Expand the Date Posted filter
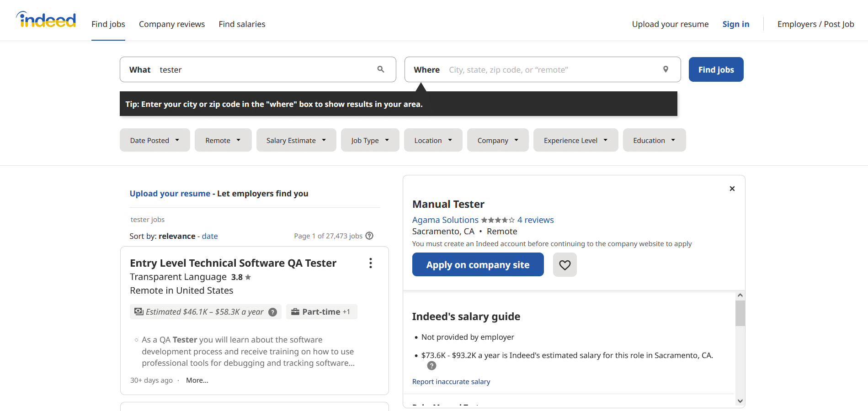Viewport: 868px width, 411px height. point(155,140)
